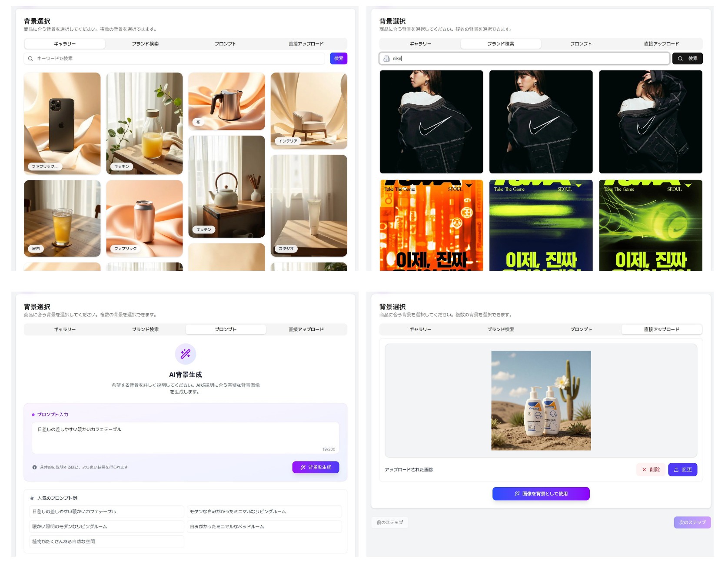
Task: Click the インテリア tag on the armchair image
Action: (x=288, y=141)
